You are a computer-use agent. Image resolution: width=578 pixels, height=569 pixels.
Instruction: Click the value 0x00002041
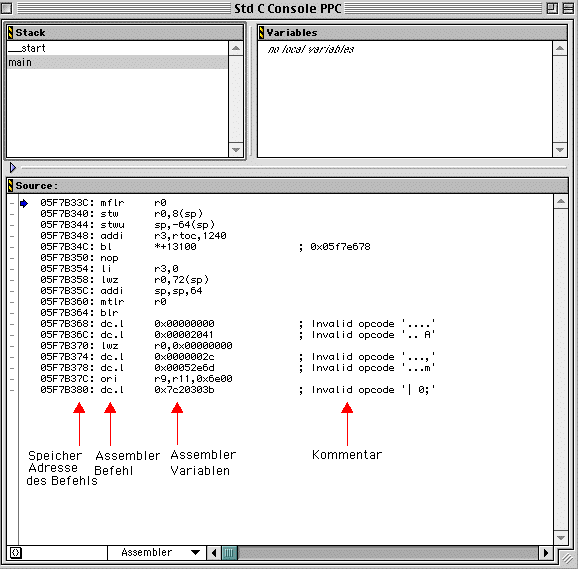[184, 335]
